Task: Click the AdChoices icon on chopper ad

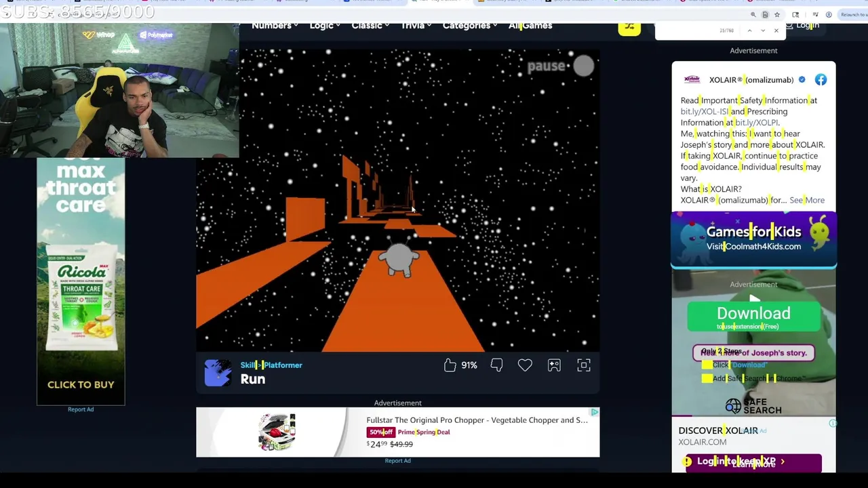Action: [x=594, y=412]
